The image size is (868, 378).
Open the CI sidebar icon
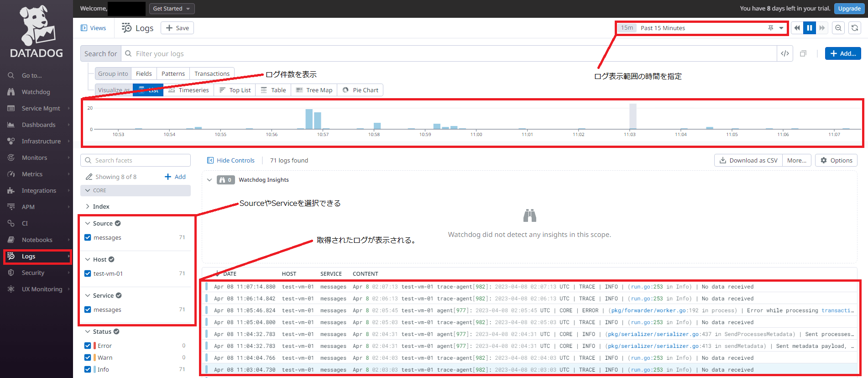coord(11,223)
